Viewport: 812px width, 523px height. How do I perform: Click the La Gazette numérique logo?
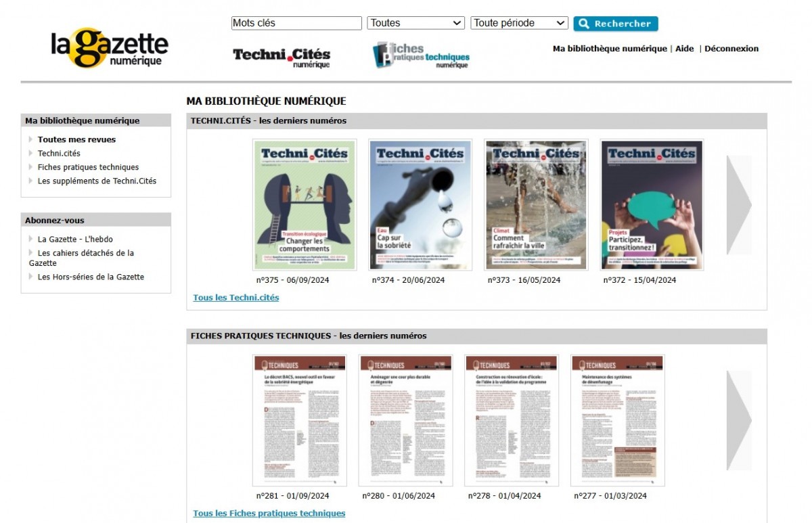pyautogui.click(x=110, y=47)
